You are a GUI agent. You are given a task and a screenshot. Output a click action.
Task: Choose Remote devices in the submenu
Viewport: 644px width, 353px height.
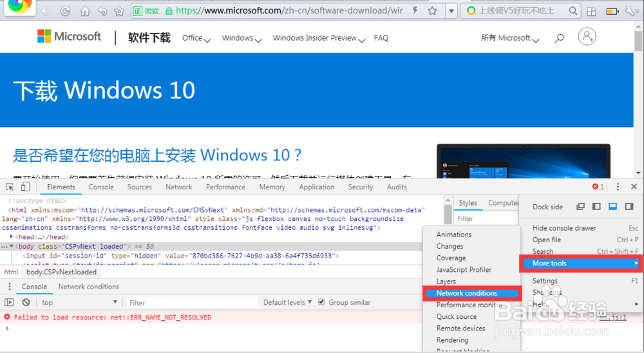point(471,329)
